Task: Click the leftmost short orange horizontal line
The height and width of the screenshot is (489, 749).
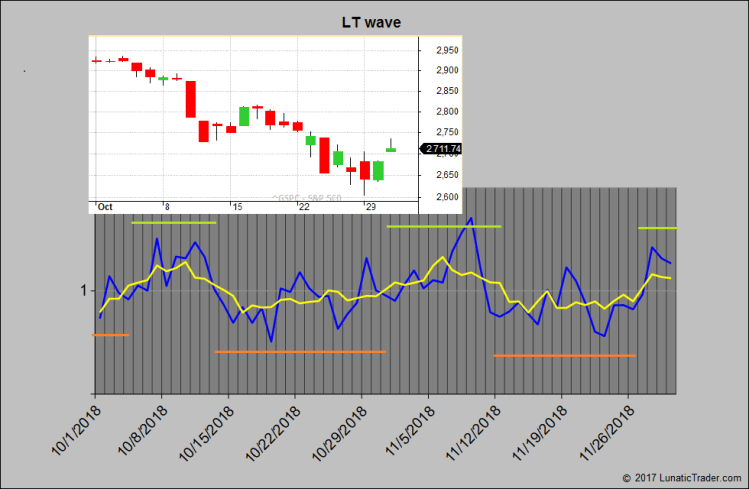Action: click(x=110, y=334)
